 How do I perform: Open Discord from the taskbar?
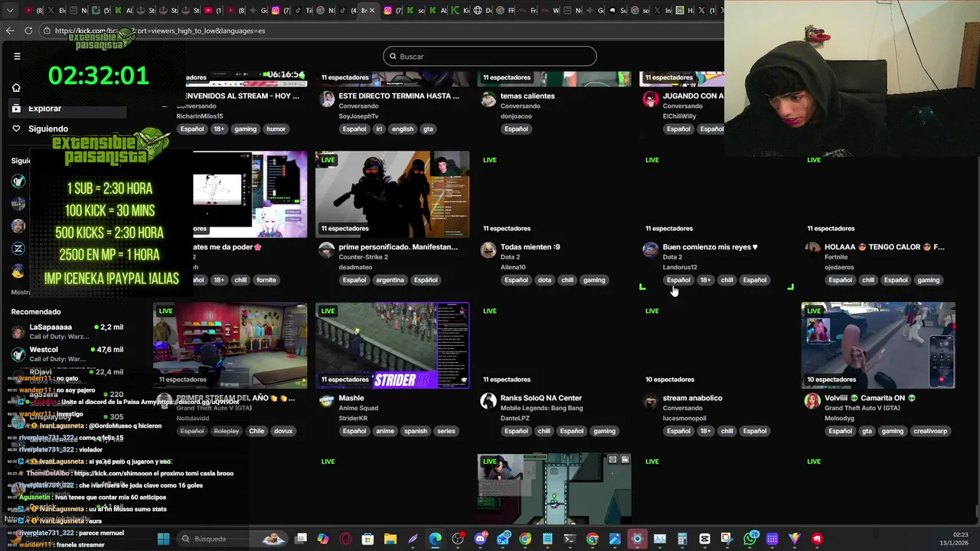tap(480, 539)
